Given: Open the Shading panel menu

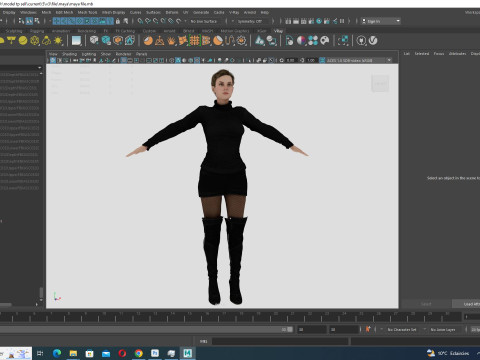Looking at the screenshot, I should 69,54.
